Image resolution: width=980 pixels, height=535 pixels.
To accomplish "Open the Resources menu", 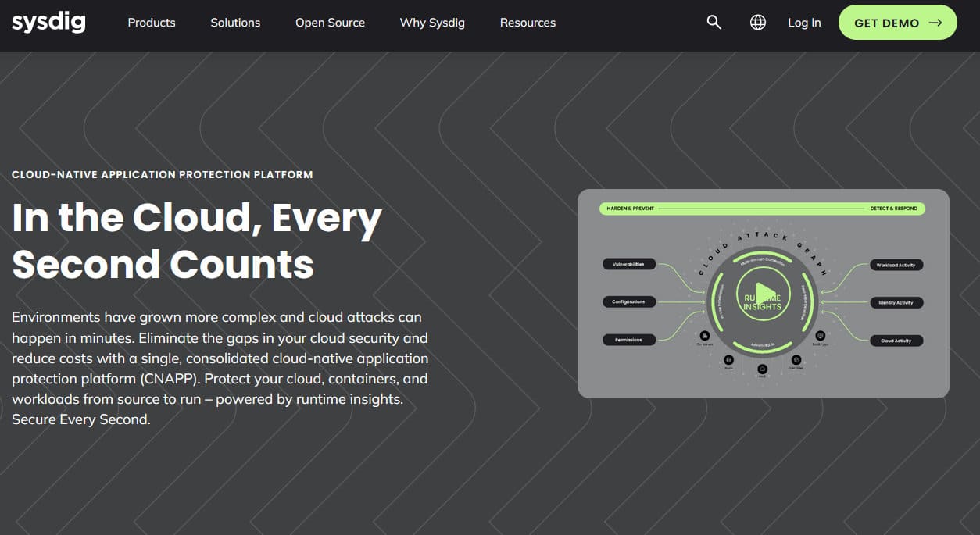I will pyautogui.click(x=528, y=23).
